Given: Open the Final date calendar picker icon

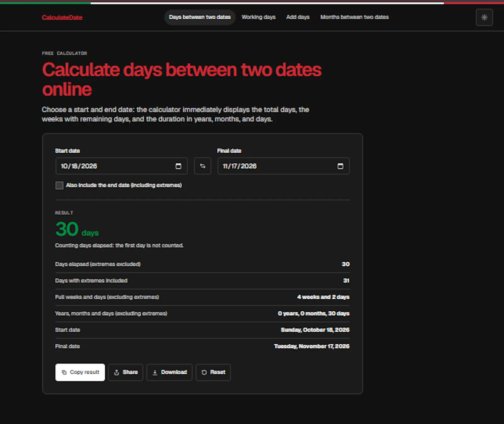Looking at the screenshot, I should tap(340, 166).
